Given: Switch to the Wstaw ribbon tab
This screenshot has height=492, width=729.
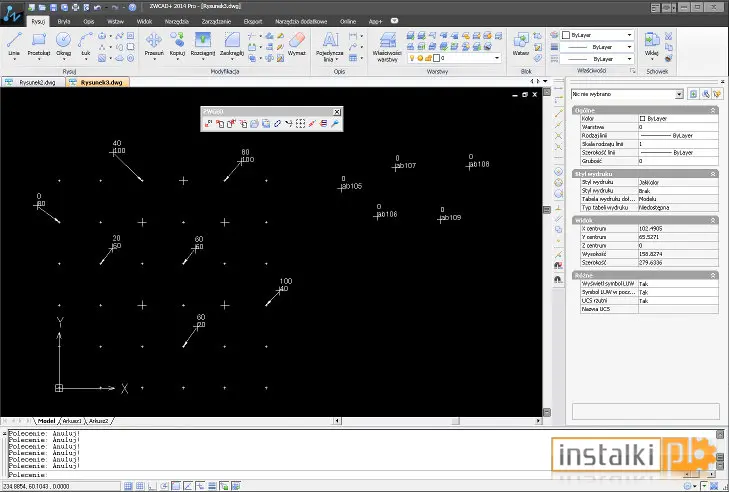Looking at the screenshot, I should click(115, 21).
